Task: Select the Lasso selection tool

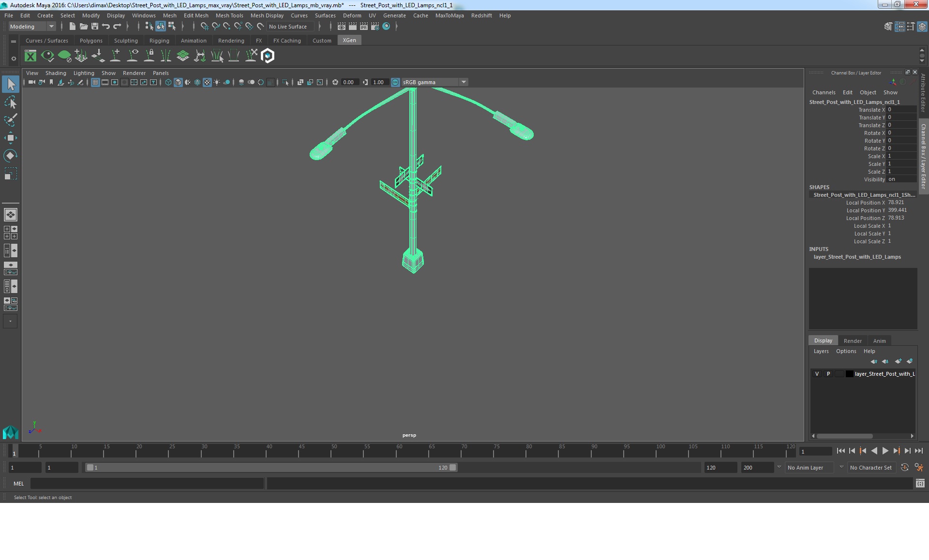Action: coord(10,103)
